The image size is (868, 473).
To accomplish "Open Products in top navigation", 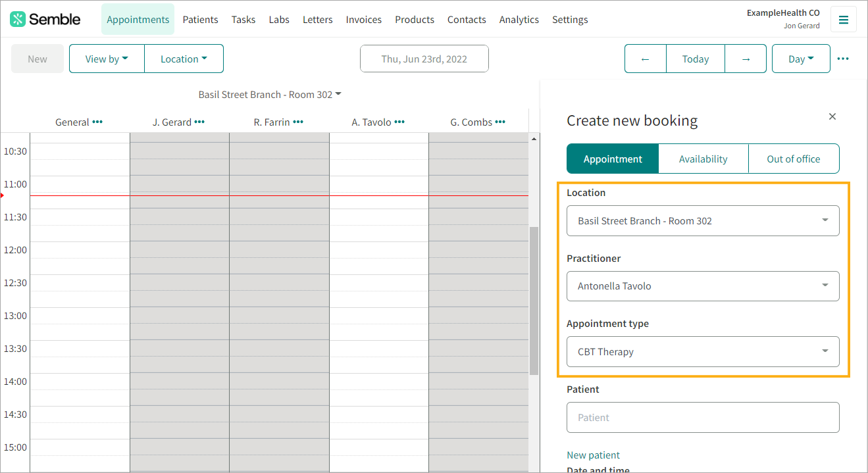I will coord(415,19).
